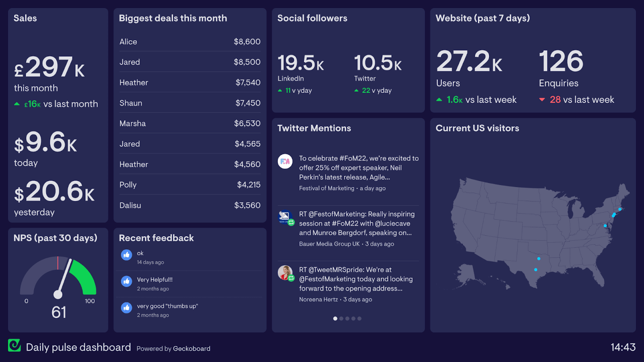The image size is (644, 362).
Task: Click thumbs-up icon next to "Very Helpful!!"
Action: [x=126, y=281]
